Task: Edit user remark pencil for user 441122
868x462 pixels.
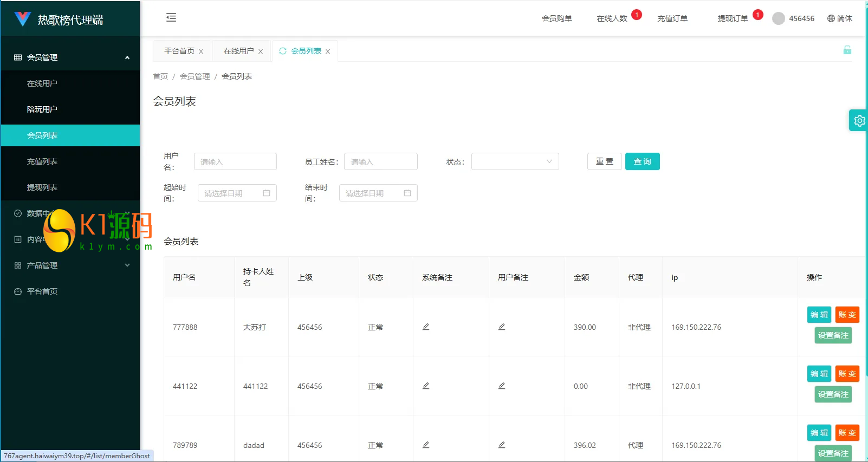Action: click(502, 386)
